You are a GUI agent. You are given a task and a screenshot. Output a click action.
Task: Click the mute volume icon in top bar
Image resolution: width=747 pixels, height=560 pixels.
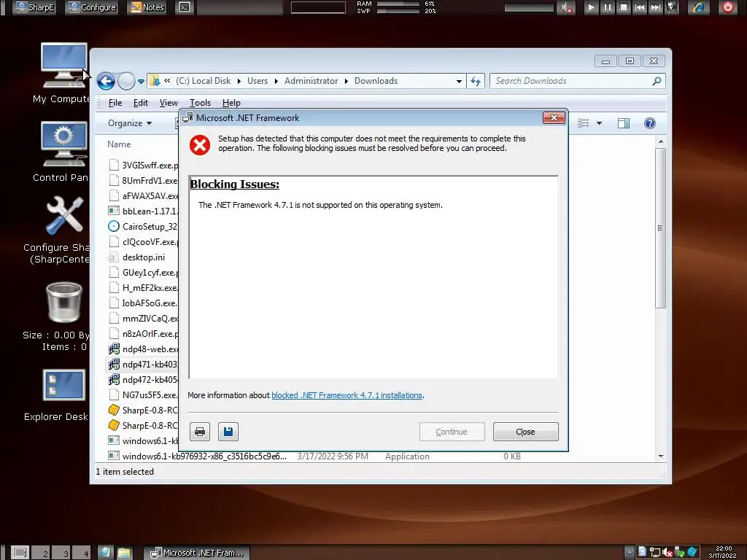[566, 7]
